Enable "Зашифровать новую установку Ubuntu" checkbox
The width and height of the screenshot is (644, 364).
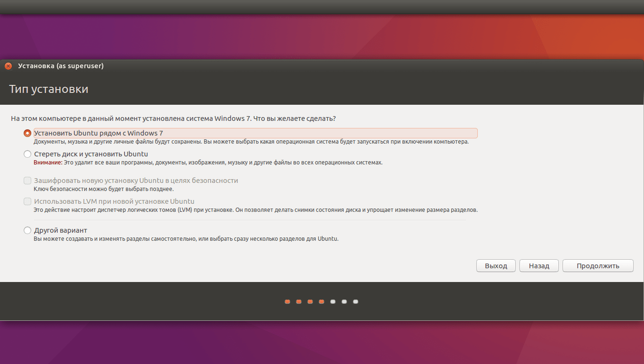tap(27, 181)
